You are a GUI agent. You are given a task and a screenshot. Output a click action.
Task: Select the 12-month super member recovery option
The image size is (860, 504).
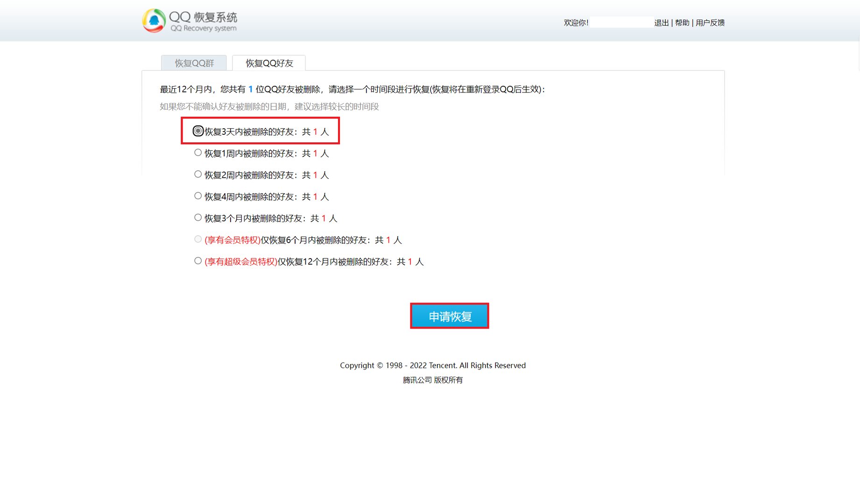(x=197, y=260)
